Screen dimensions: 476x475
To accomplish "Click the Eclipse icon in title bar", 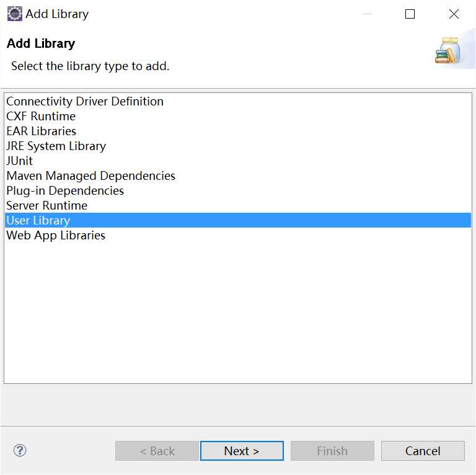I will click(x=15, y=14).
